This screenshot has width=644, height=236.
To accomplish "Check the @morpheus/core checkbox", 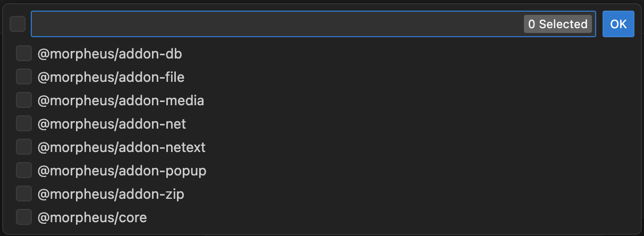I will 24,217.
